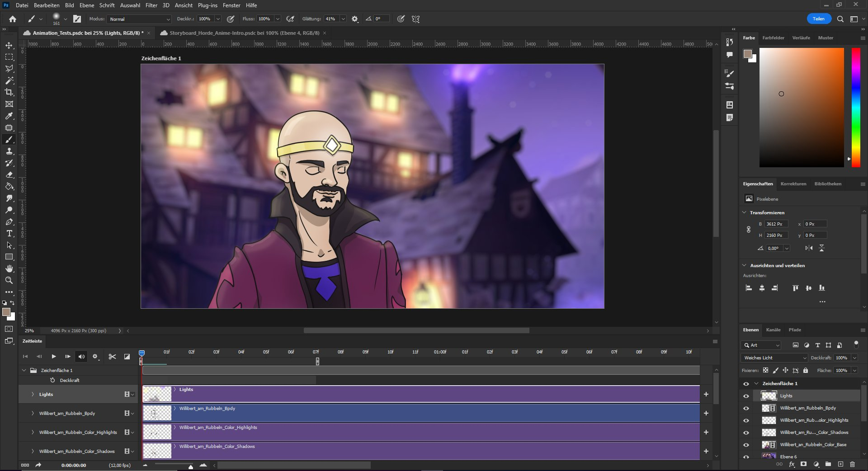Viewport: 868px width, 471px height.
Task: Click the timeline scissors split icon
Action: [112, 357]
